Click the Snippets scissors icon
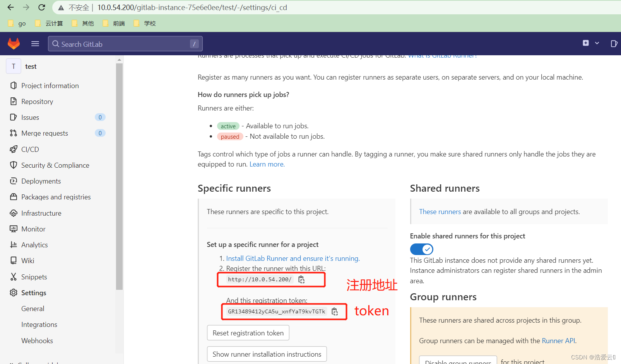Image resolution: width=621 pixels, height=364 pixels. [x=14, y=277]
